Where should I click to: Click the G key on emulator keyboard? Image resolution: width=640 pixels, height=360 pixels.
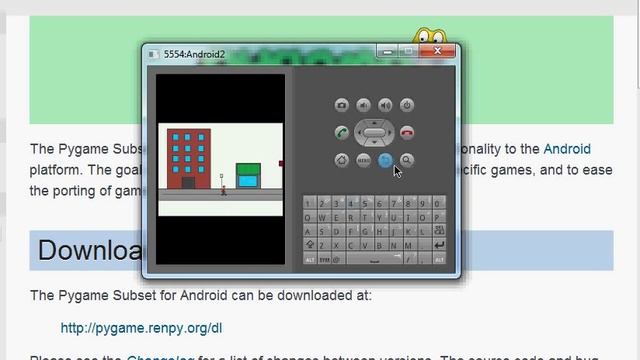tap(367, 231)
